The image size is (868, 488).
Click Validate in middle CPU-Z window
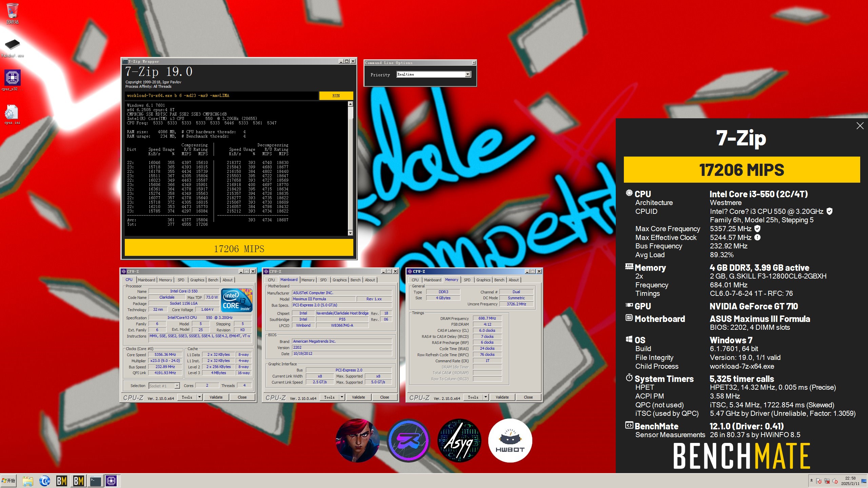[x=358, y=397]
